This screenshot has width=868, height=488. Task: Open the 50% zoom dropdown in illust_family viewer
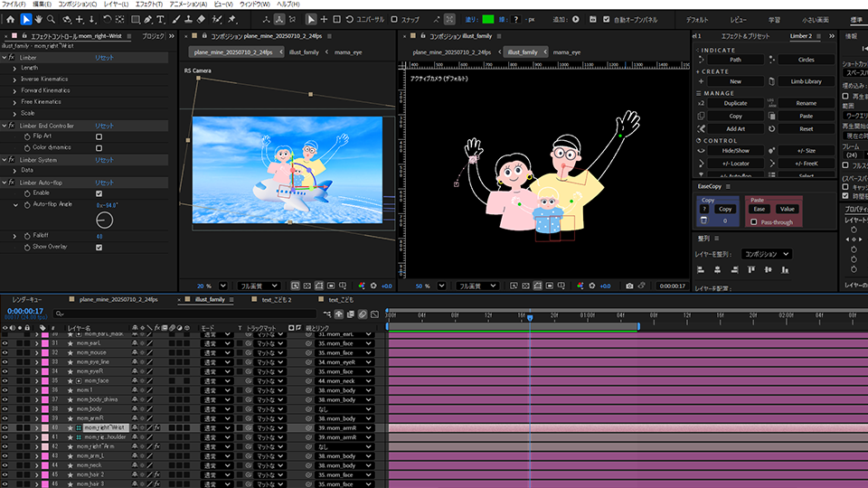(x=441, y=286)
